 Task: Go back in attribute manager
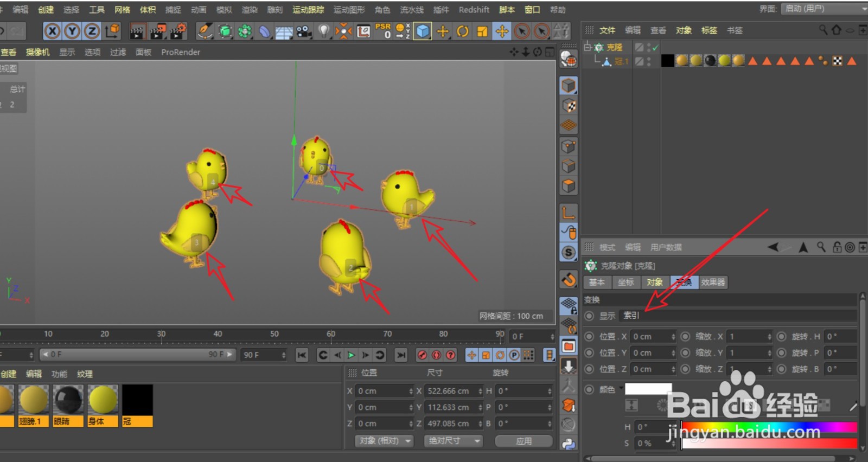tap(774, 247)
